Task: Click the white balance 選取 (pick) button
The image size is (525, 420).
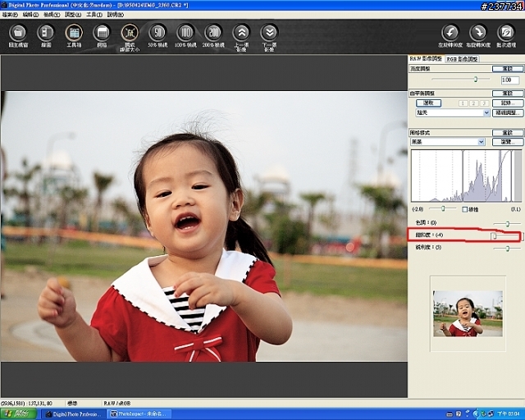Action: pyautogui.click(x=428, y=103)
